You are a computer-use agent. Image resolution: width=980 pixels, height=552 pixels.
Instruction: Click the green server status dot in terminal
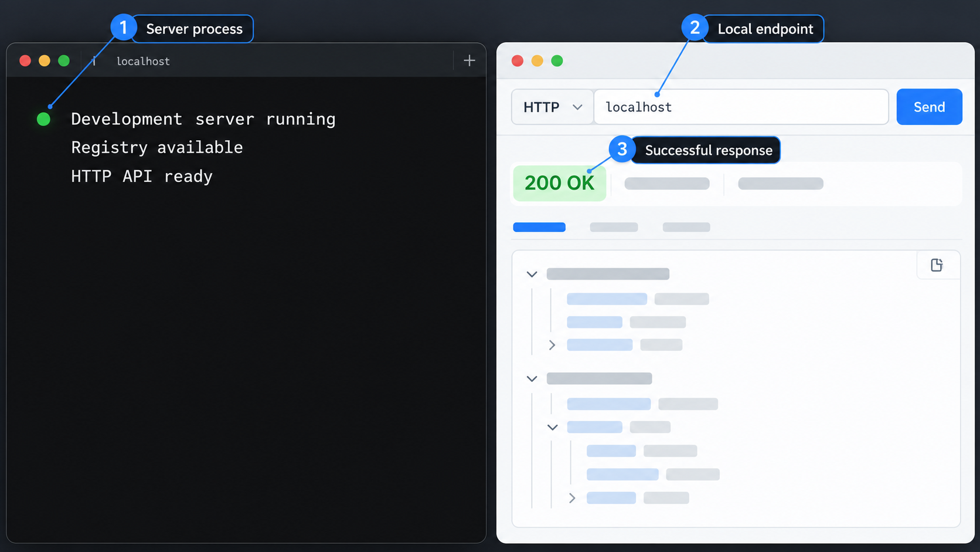43,119
